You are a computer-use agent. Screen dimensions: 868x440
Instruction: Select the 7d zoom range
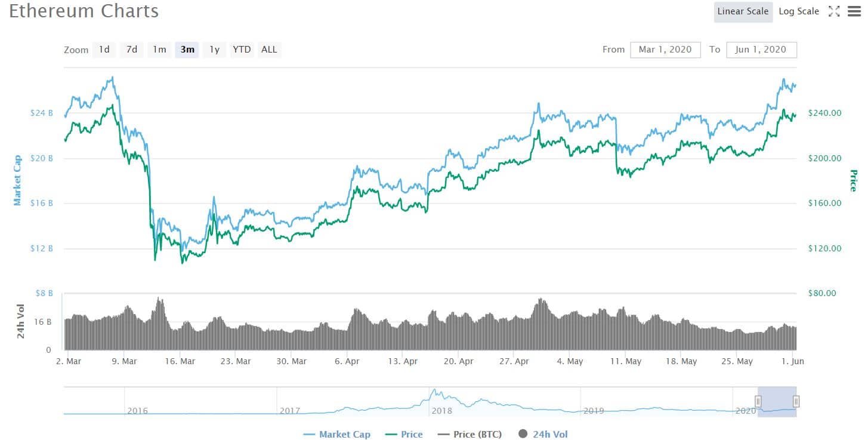click(x=132, y=50)
